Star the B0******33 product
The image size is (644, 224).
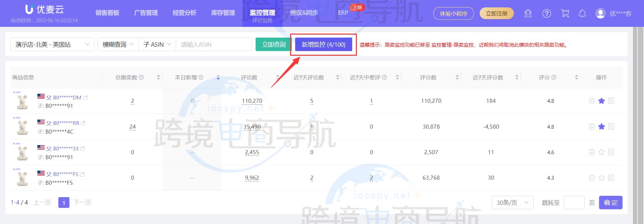point(601,152)
